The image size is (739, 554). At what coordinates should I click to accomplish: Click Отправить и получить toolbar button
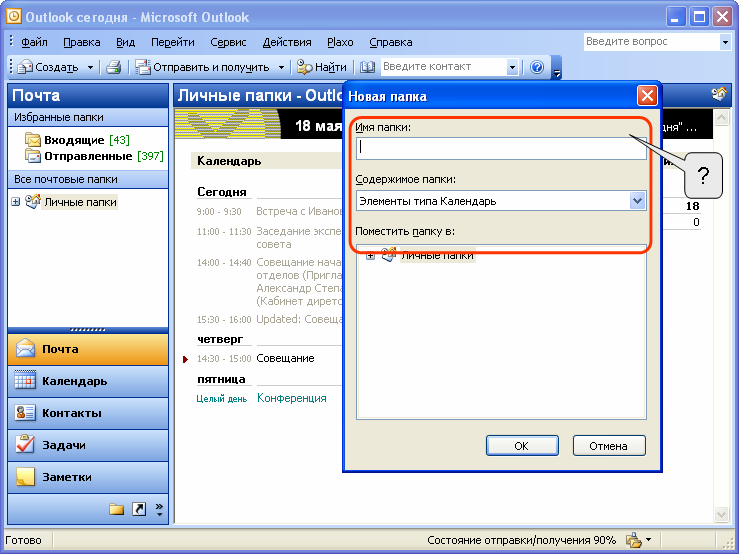(203, 67)
